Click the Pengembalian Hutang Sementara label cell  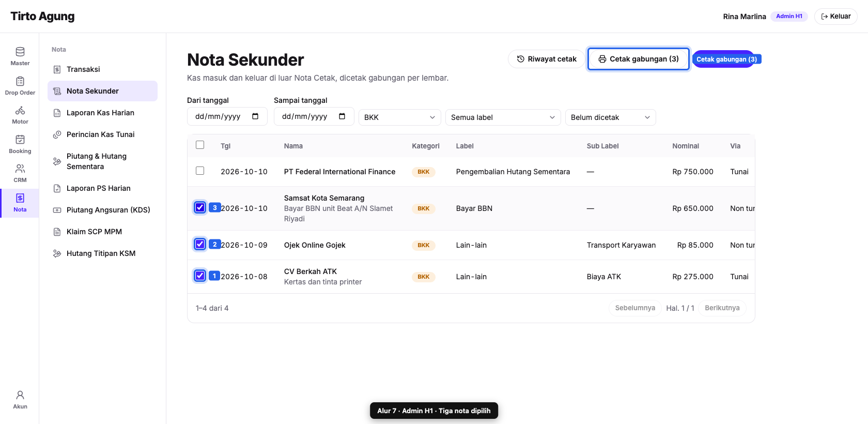click(x=513, y=172)
